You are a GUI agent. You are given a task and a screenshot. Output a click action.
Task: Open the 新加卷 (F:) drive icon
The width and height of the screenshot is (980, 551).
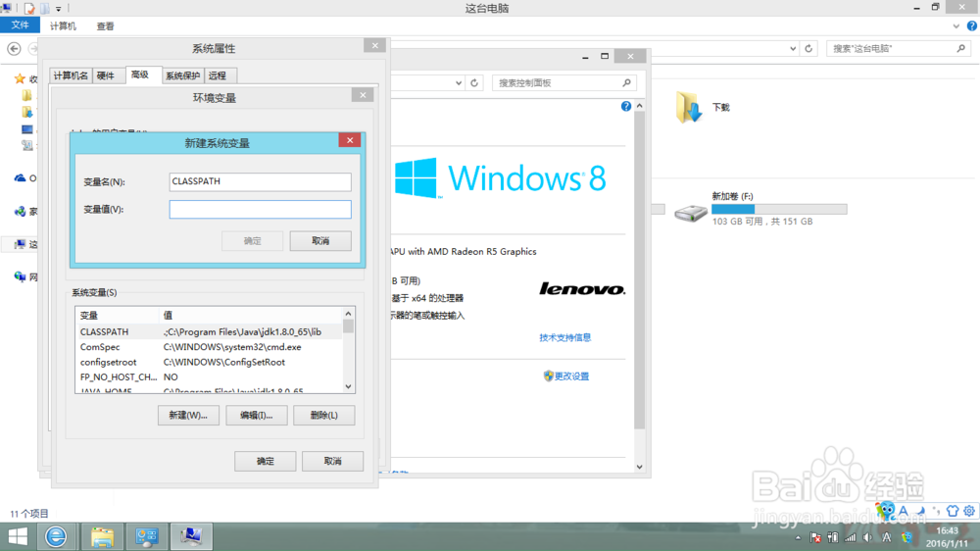(690, 214)
